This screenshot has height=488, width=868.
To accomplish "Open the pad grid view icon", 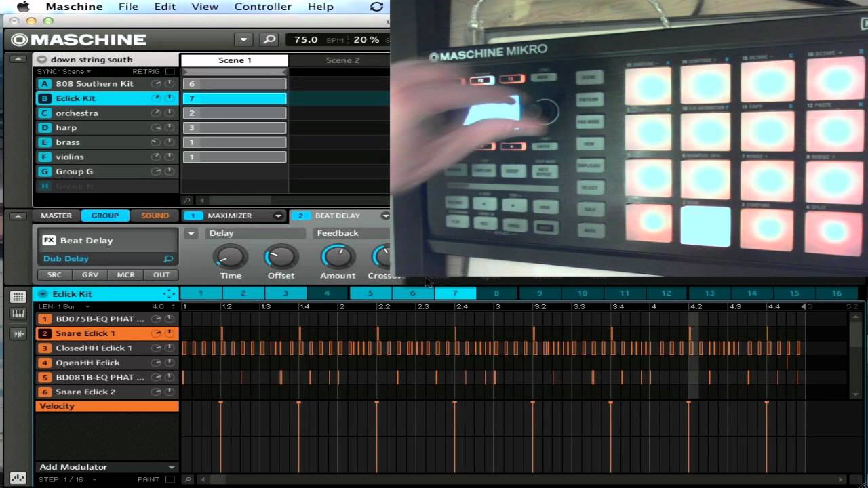I will (x=18, y=297).
